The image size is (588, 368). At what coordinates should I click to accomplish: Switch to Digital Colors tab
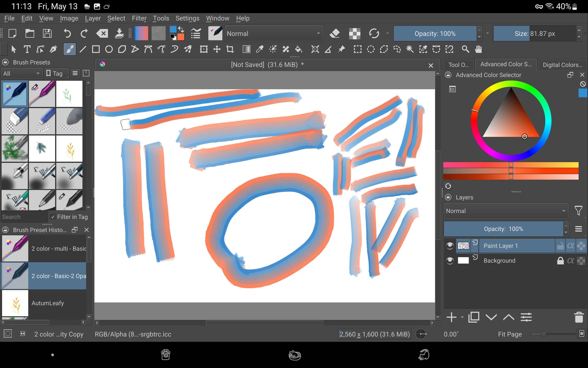click(x=562, y=65)
